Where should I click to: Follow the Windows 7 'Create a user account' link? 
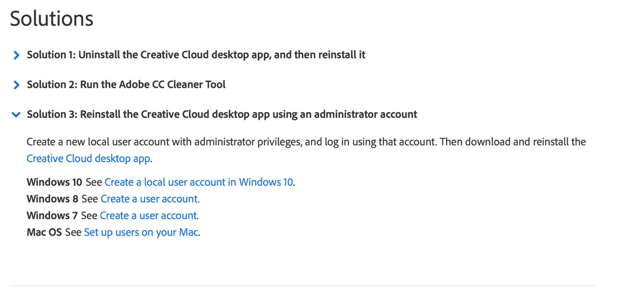point(148,216)
